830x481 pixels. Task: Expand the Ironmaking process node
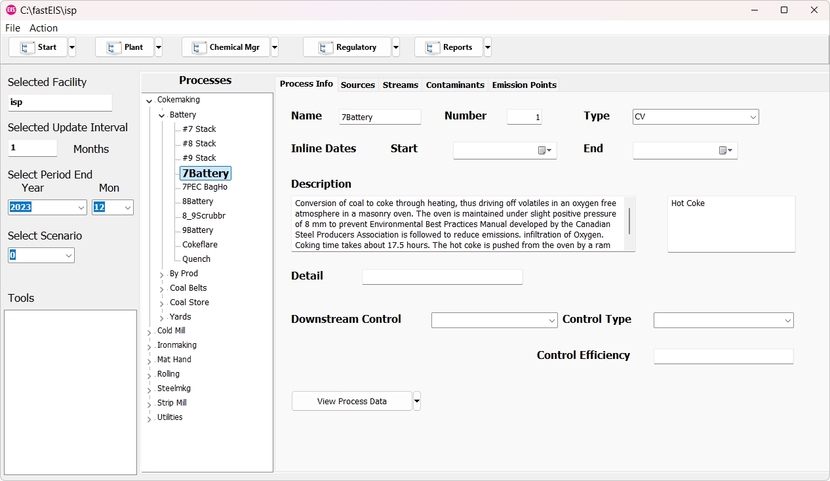coord(149,346)
